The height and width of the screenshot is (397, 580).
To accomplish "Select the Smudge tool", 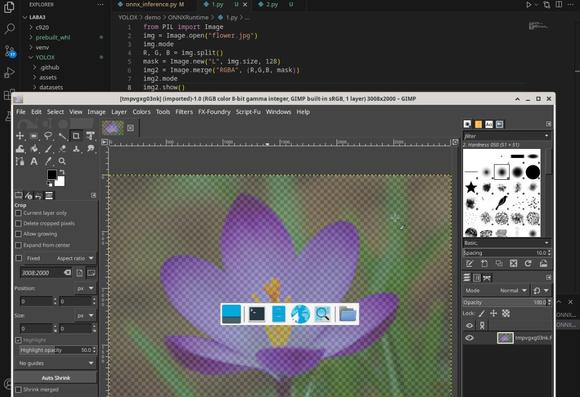I will click(90, 149).
